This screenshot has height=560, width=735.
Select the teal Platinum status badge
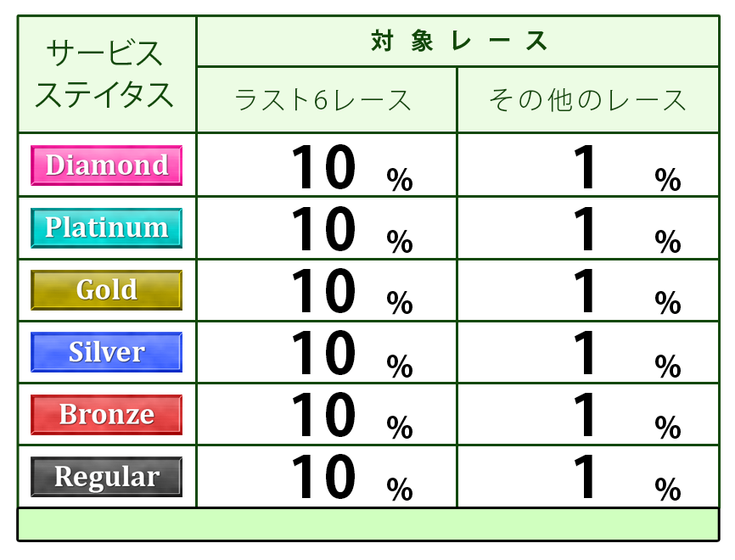click(x=106, y=227)
